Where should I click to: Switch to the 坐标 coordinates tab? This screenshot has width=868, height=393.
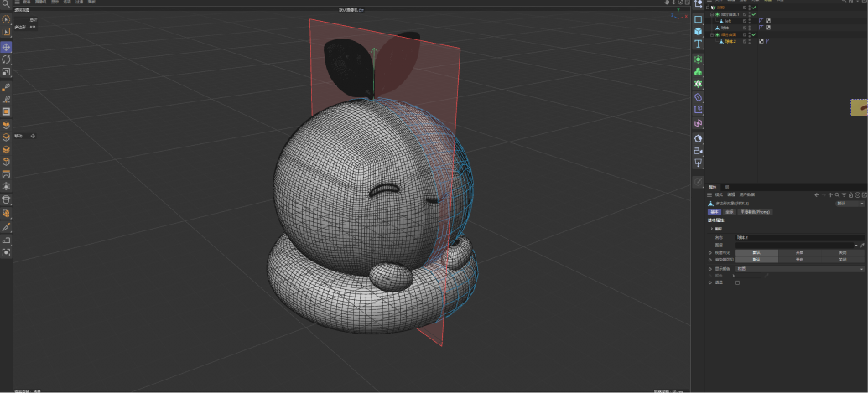729,212
